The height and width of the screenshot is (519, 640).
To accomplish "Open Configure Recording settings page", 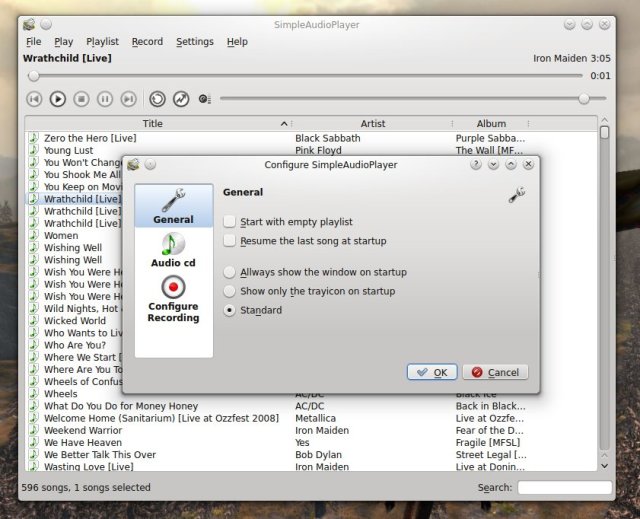I will click(173, 299).
